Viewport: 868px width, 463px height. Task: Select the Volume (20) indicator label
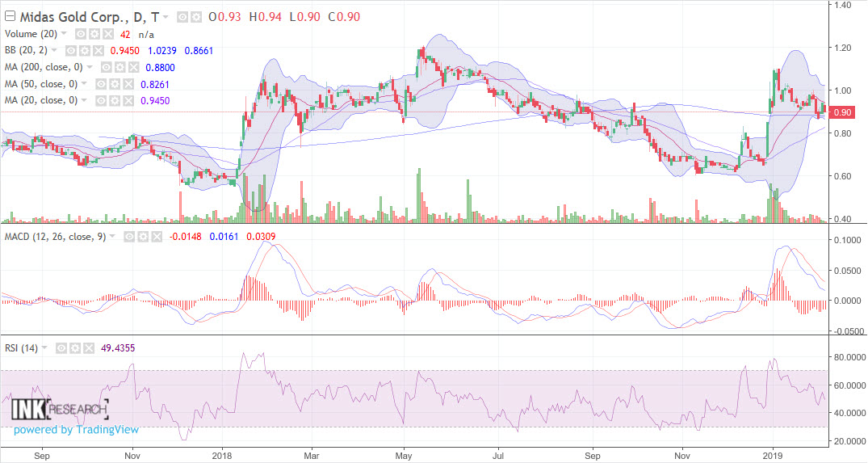click(31, 34)
